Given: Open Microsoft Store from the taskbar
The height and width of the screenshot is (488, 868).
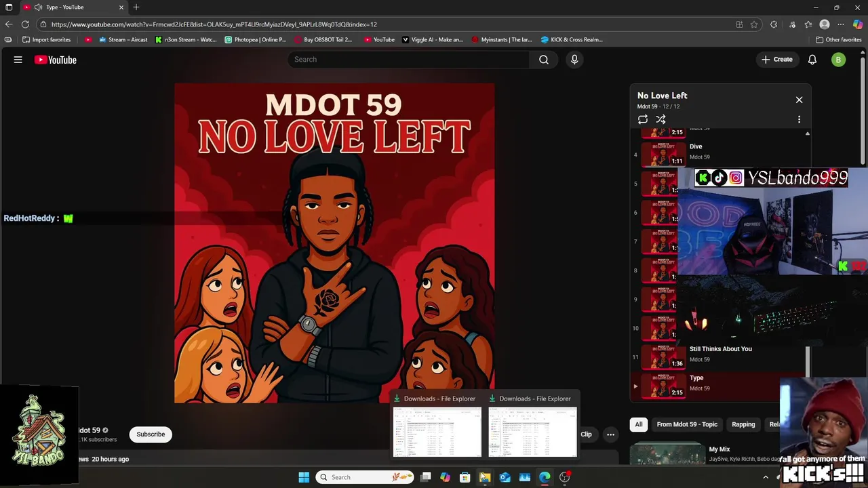Looking at the screenshot, I should (465, 477).
